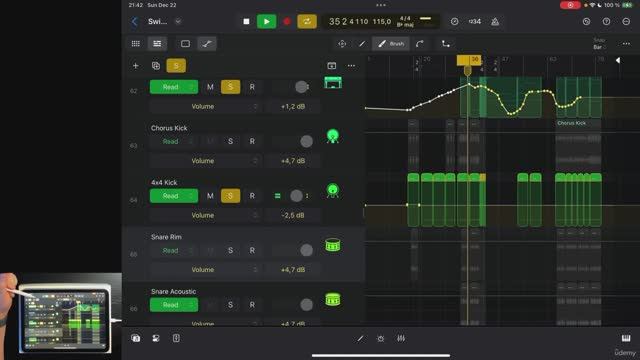Start recording with the red record button
This screenshot has height=360, width=640.
coord(287,22)
